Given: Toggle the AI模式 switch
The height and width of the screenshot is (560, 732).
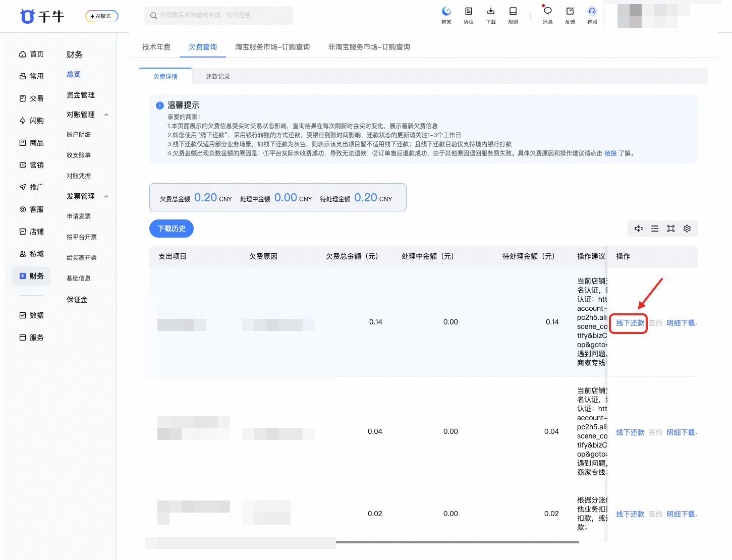Looking at the screenshot, I should [x=102, y=16].
